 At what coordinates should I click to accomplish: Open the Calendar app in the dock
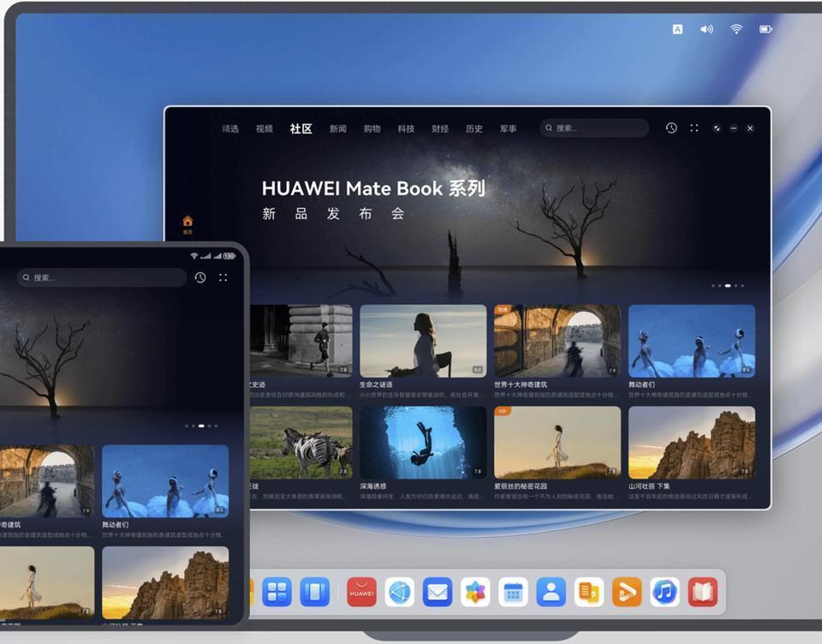513,592
